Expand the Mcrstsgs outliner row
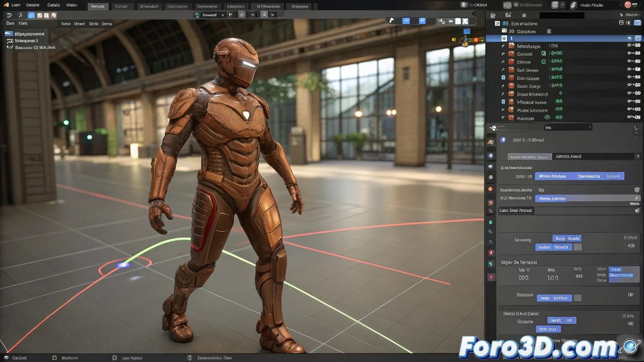This screenshot has height=362, width=644. pos(503,46)
